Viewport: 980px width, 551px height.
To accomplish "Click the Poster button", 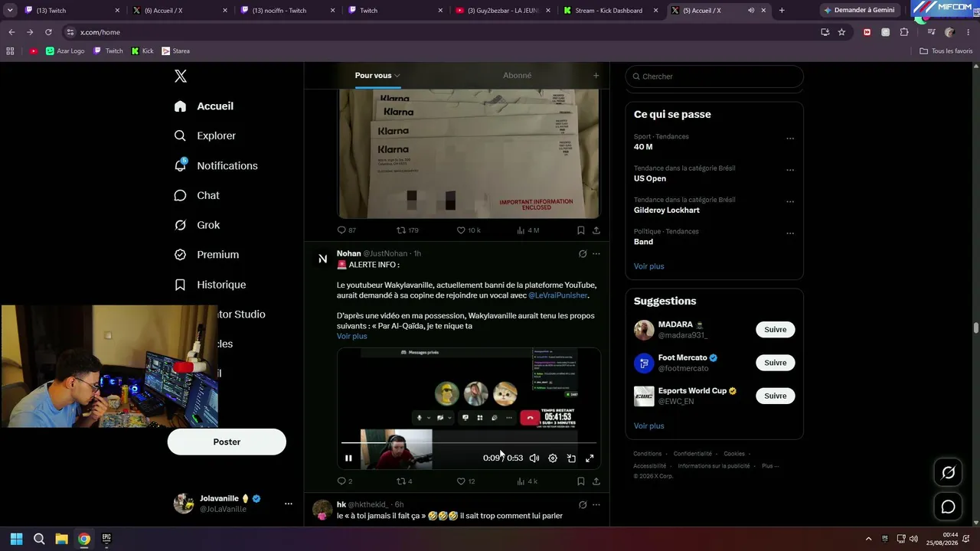I will (227, 442).
